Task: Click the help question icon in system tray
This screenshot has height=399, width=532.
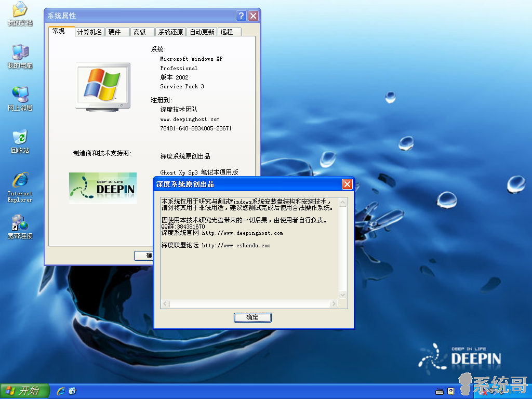Action: [450, 392]
